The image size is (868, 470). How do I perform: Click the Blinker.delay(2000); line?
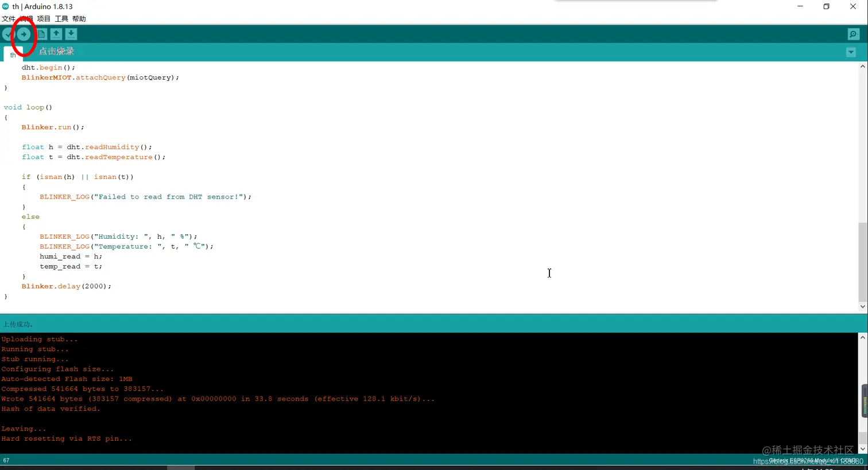(x=66, y=286)
